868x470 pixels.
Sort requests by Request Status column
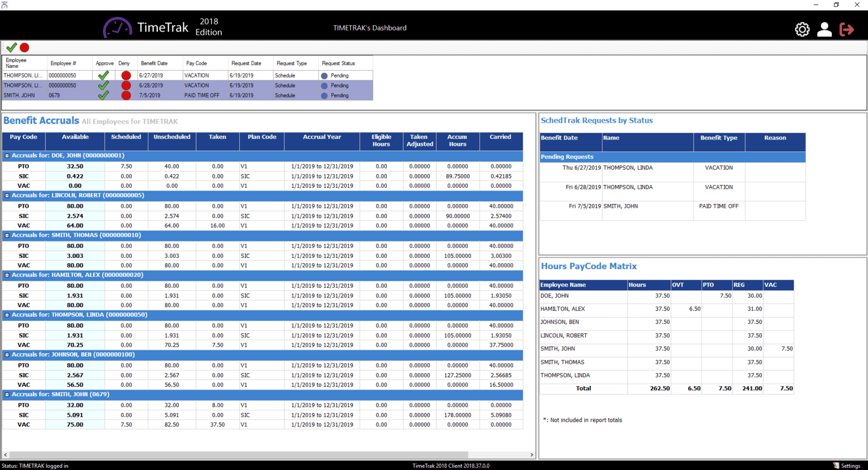point(346,63)
